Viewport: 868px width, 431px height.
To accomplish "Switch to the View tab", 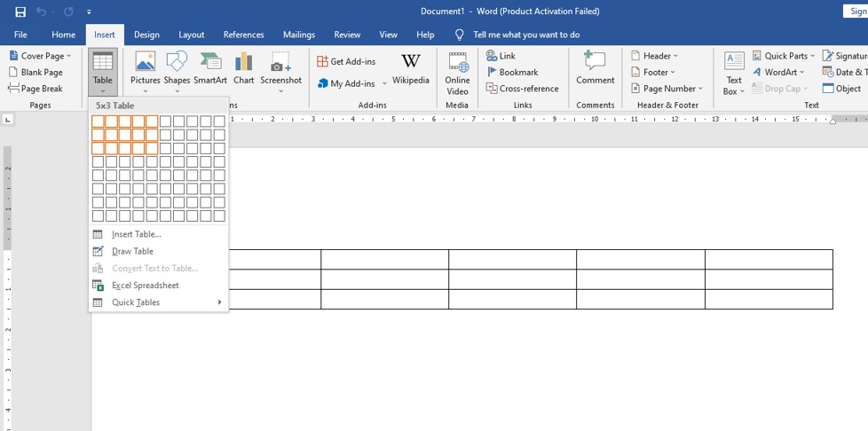I will [x=388, y=35].
